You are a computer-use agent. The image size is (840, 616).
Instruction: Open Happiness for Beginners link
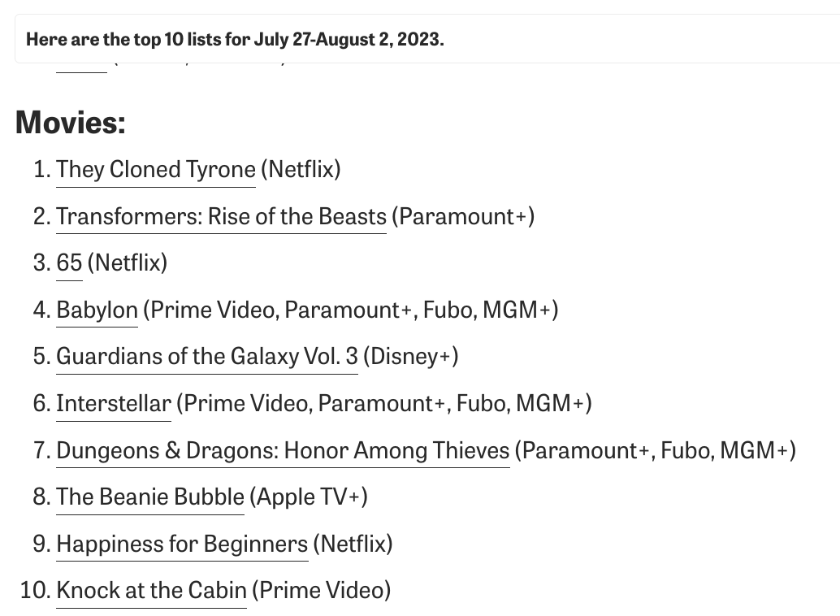[182, 544]
